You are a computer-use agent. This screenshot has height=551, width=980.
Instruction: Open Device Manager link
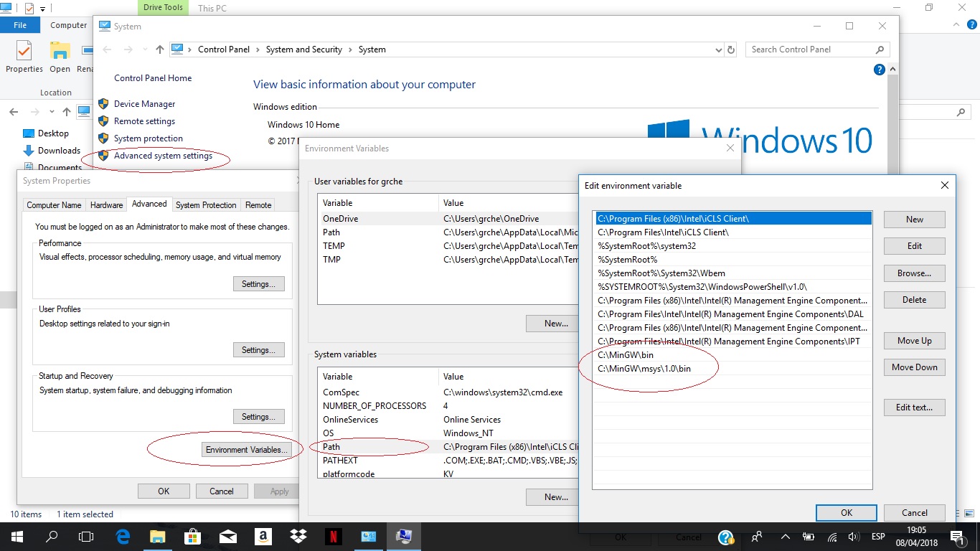point(144,104)
